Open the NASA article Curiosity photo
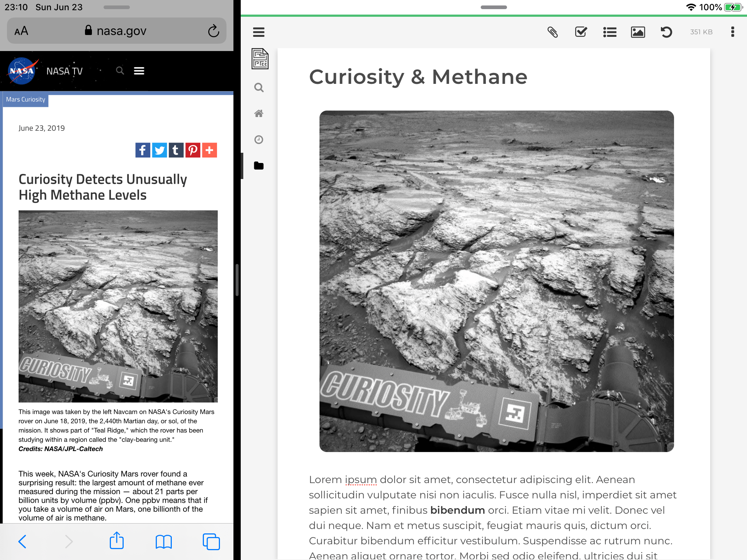Viewport: 747px width, 560px height. point(118,306)
